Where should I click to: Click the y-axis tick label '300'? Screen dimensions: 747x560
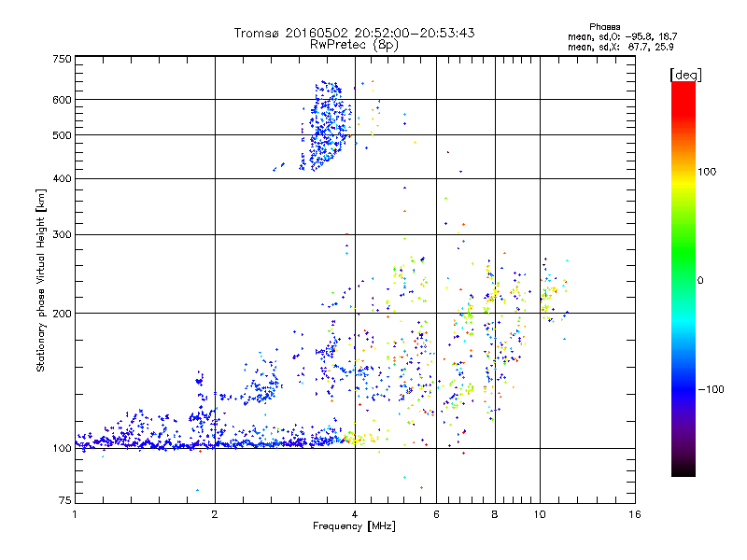62,235
